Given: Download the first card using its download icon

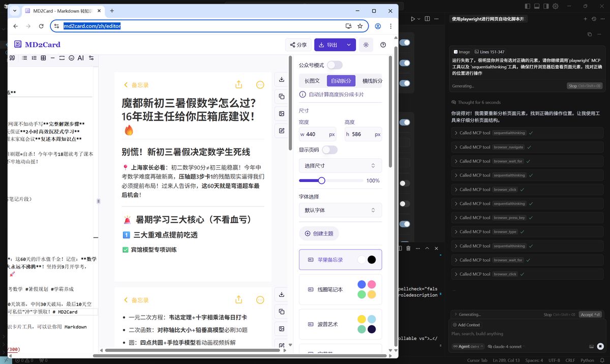Looking at the screenshot, I should (x=282, y=79).
